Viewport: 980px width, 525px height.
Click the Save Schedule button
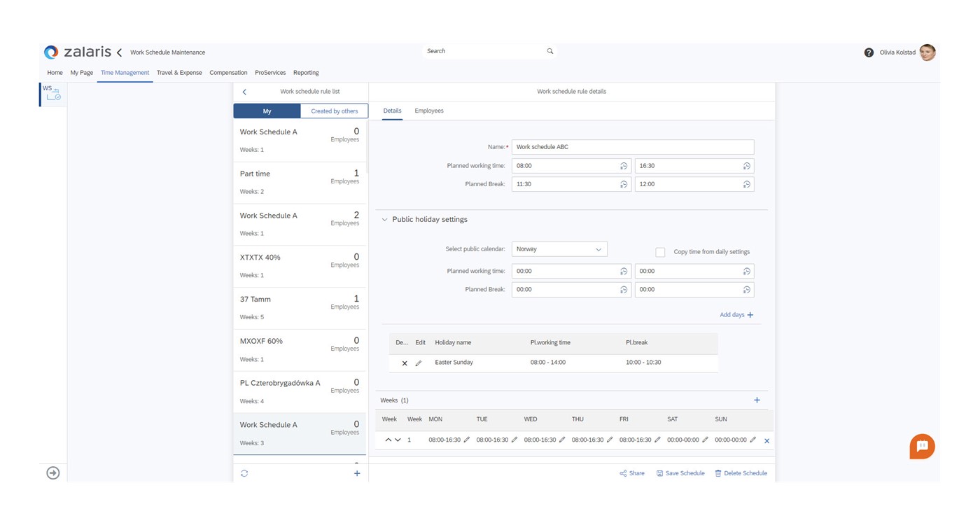(x=680, y=474)
